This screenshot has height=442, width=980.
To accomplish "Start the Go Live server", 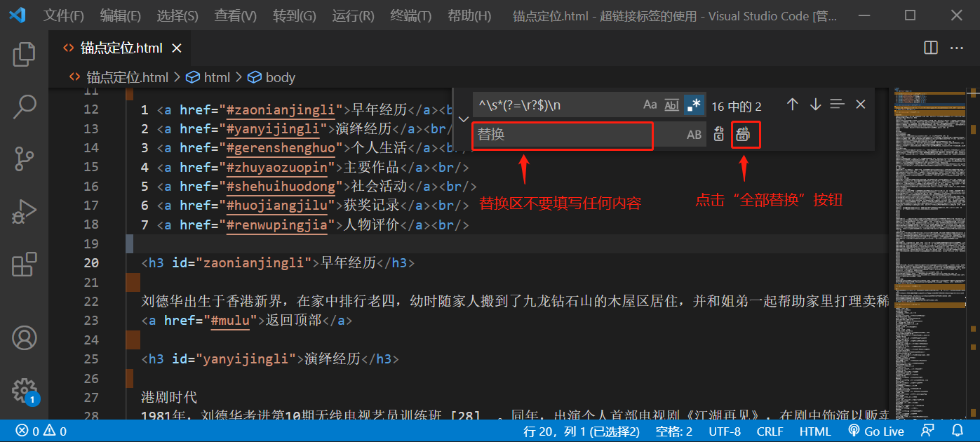I will (x=876, y=431).
